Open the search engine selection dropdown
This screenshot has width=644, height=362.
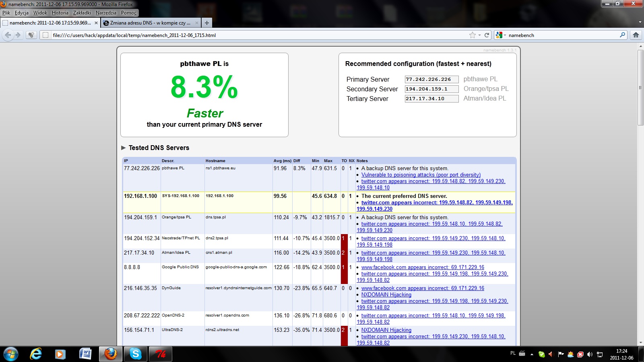pos(505,35)
